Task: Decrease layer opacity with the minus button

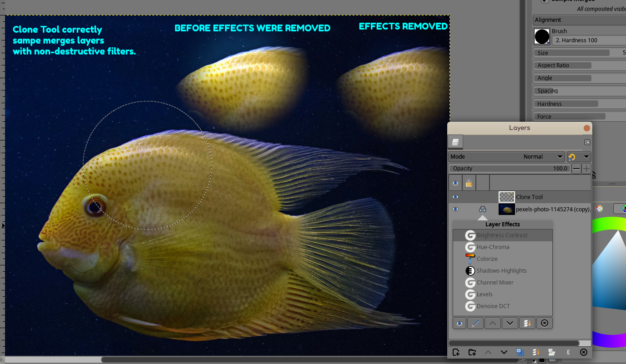Action: point(576,169)
